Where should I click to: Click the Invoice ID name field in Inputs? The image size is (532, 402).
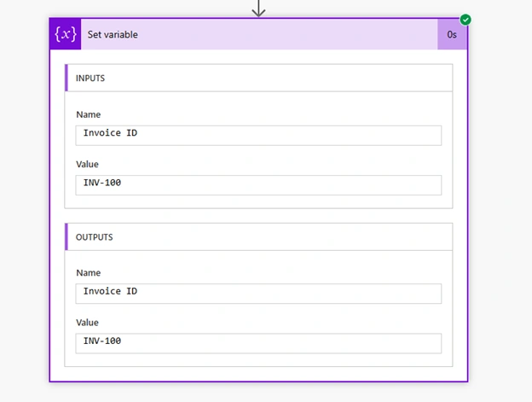(258, 136)
